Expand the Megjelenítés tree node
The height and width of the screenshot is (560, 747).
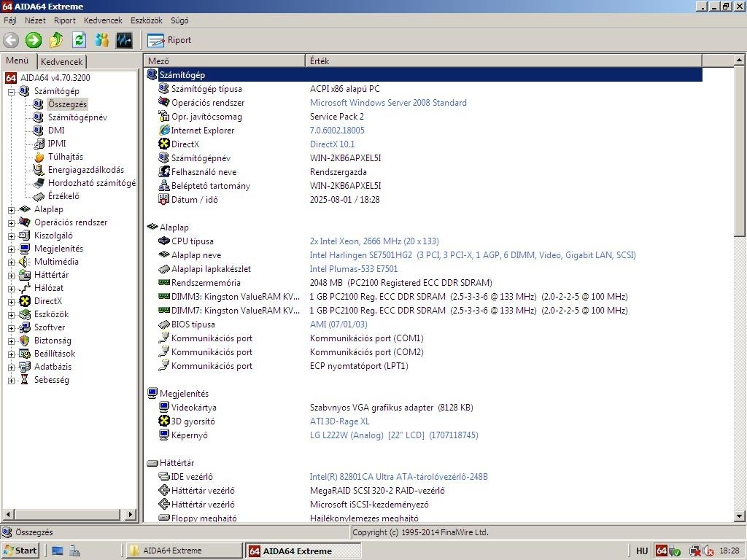(12, 249)
